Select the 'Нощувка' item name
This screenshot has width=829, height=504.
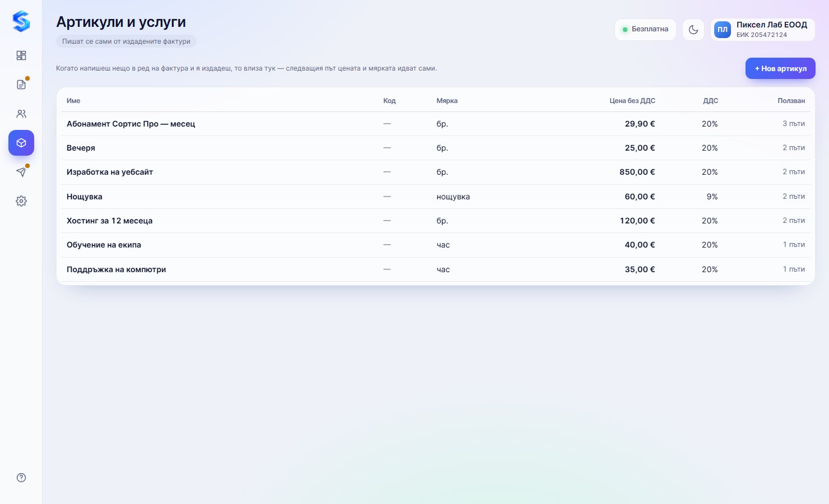click(85, 197)
